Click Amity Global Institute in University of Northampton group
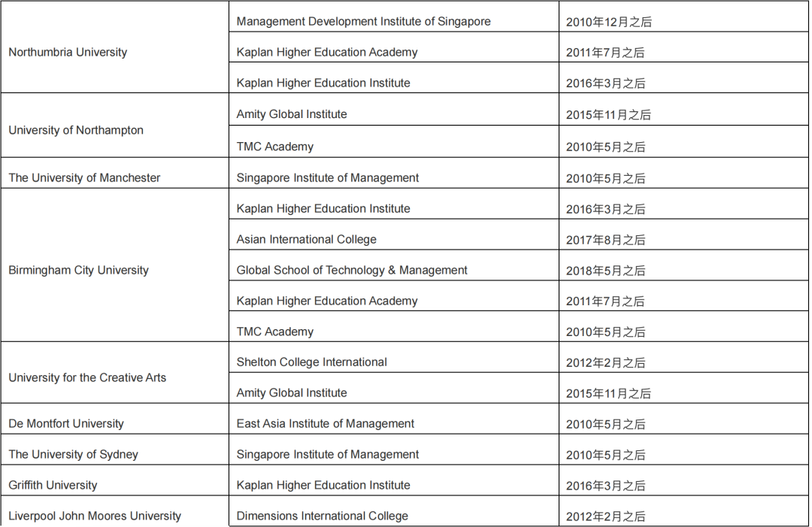The image size is (812, 527). (292, 114)
